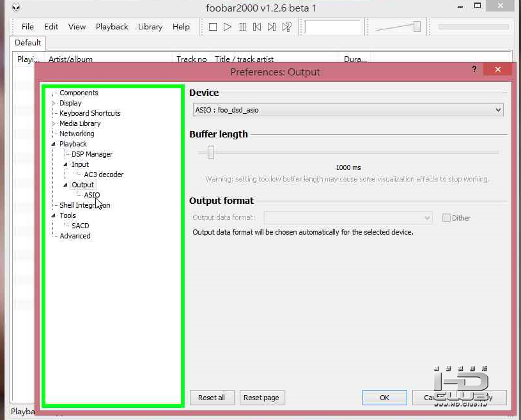Skip to the previous track

[257, 27]
